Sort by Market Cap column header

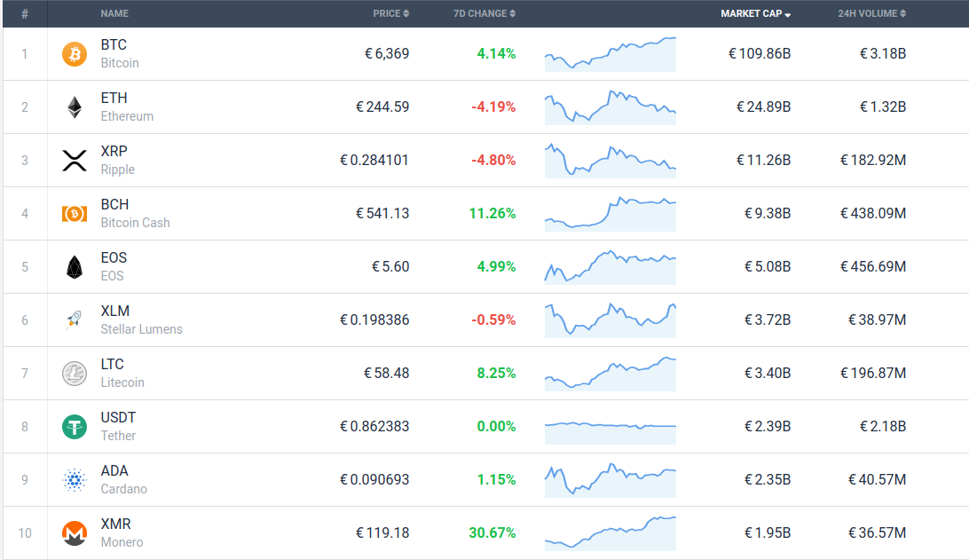755,13
